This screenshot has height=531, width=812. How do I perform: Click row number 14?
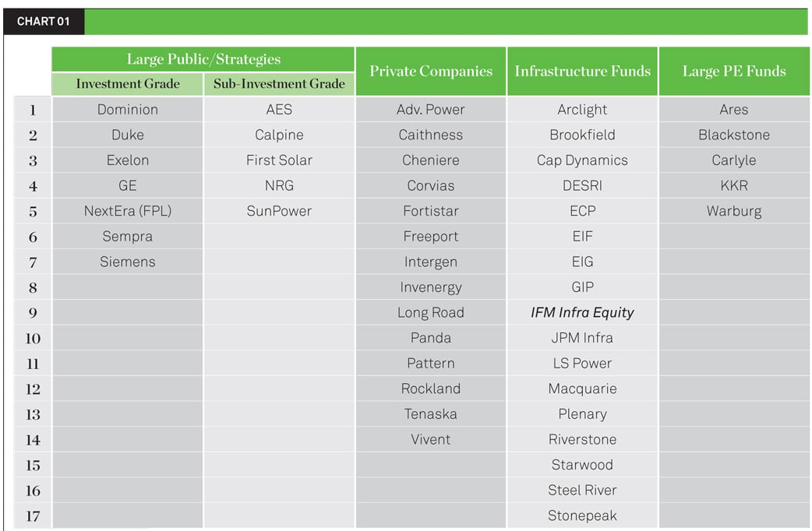click(33, 439)
